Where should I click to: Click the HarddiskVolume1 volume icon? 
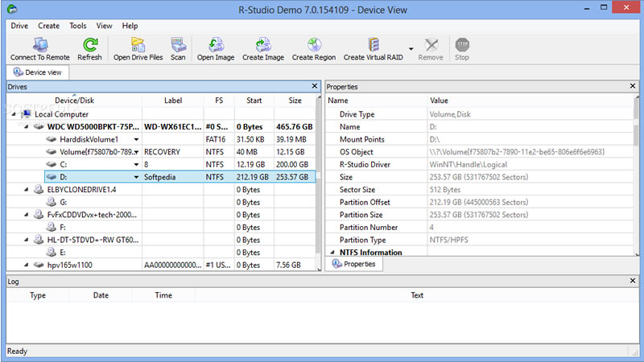point(52,139)
